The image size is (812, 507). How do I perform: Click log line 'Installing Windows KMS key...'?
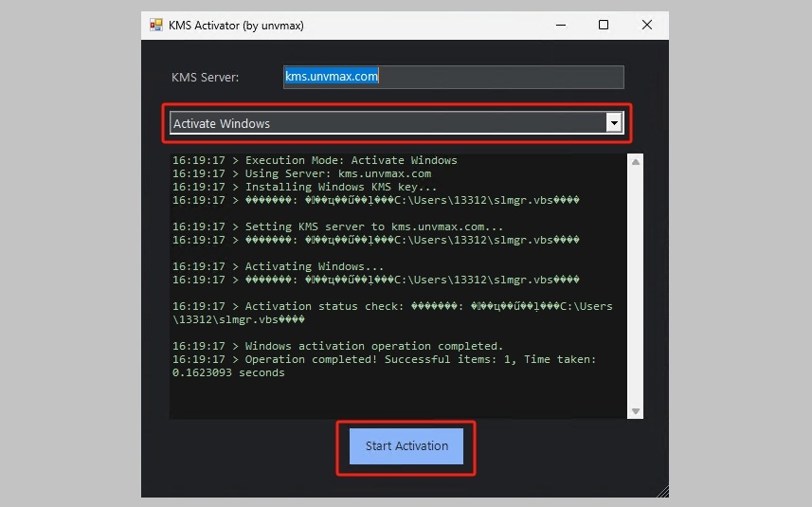pyautogui.click(x=304, y=187)
